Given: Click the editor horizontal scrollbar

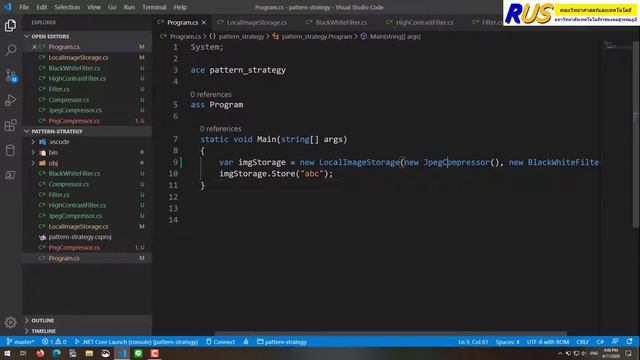Looking at the screenshot, I should click(391, 333).
